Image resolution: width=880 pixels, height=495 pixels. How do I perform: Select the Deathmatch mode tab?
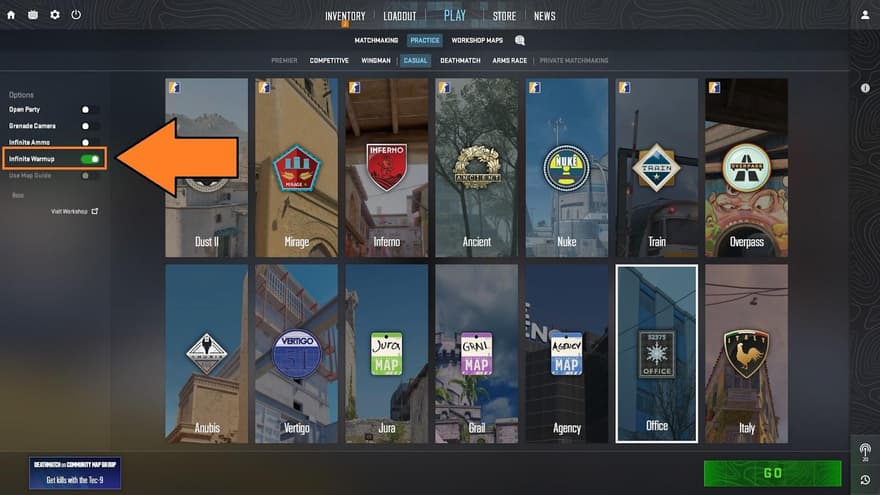460,61
